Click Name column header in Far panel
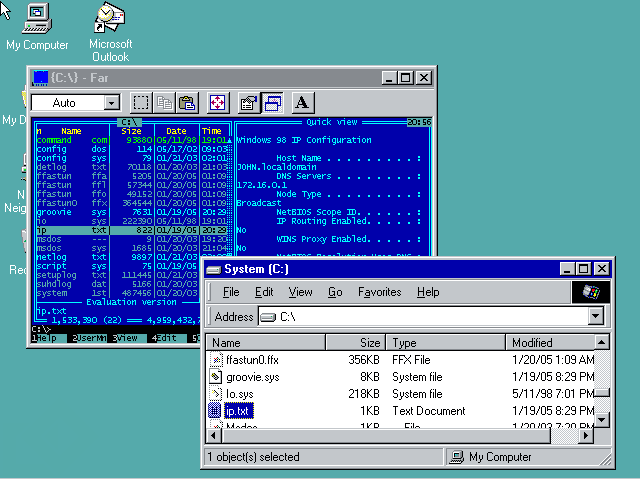The image size is (640, 480). pos(71,131)
